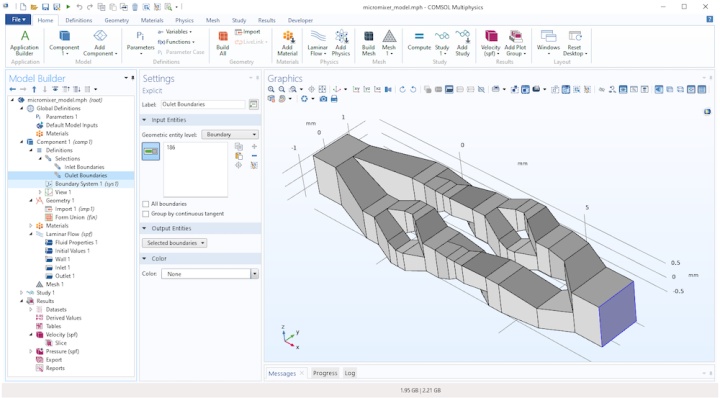
Task: Open the Results ribbon tab
Action: (x=266, y=20)
